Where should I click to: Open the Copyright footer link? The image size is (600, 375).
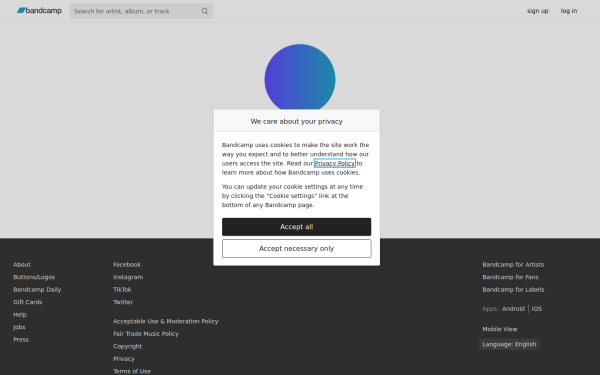[127, 346]
